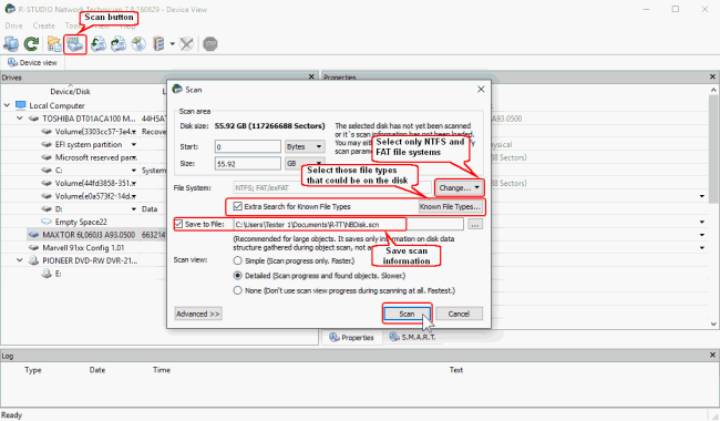Collapse the PIONEER DVD-RW drive node
The height and width of the screenshot is (421, 720).
pos(20,260)
